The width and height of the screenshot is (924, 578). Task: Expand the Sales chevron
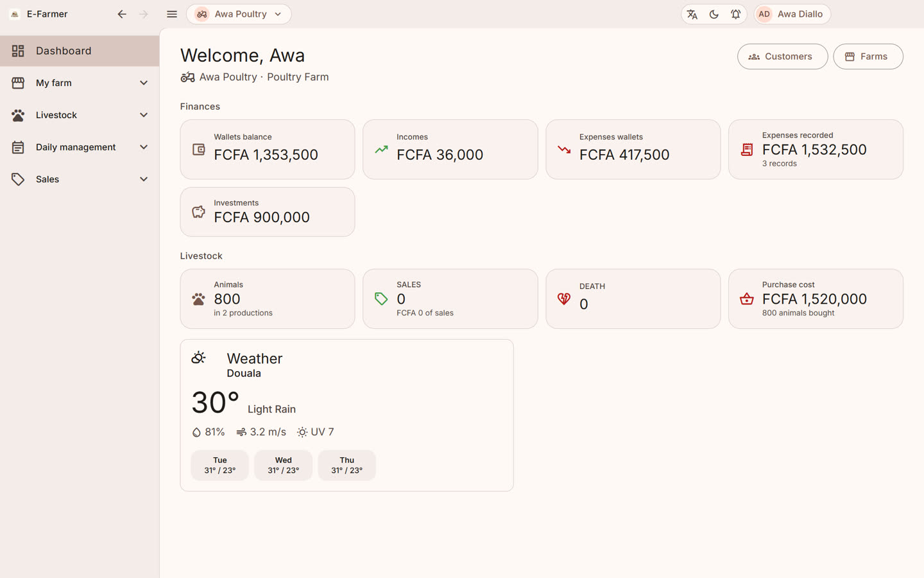click(144, 179)
